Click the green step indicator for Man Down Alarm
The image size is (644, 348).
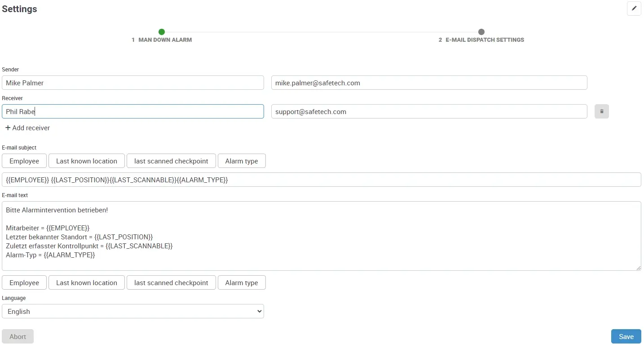pos(162,32)
